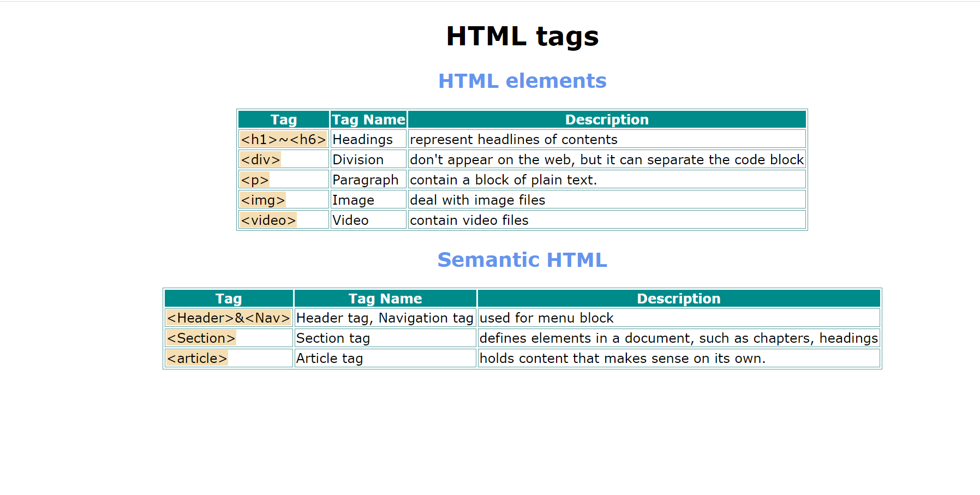The width and height of the screenshot is (980, 495).
Task: Click the 'Tag Name' header in HTML elements table
Action: point(368,120)
